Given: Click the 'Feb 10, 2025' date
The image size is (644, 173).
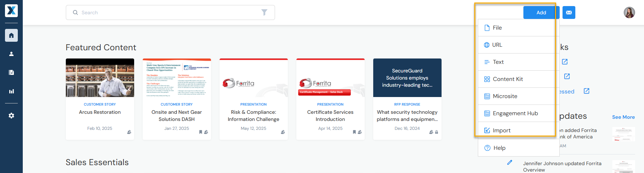Looking at the screenshot, I should [x=100, y=128].
